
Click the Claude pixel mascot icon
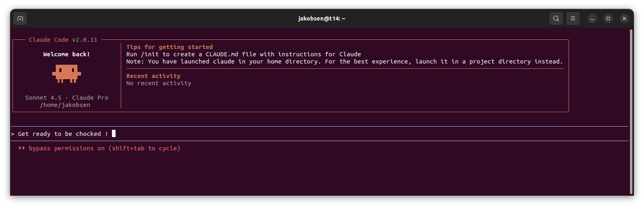pos(67,74)
